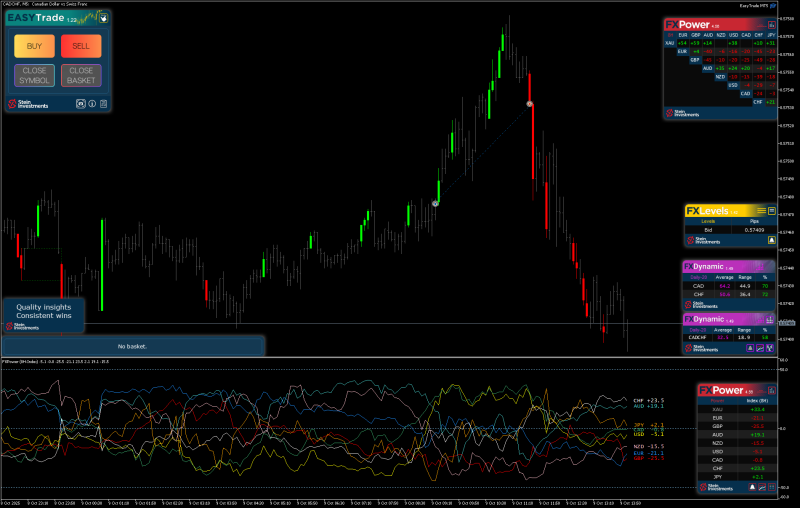800x508 pixels.
Task: Select the Pips column header in FXLevels
Action: [x=754, y=221]
